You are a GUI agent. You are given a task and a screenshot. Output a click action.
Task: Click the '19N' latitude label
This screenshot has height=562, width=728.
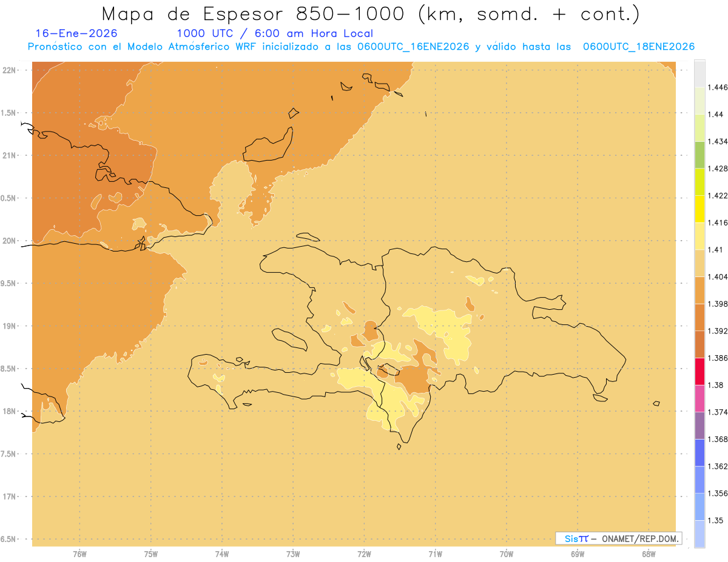click(10, 326)
